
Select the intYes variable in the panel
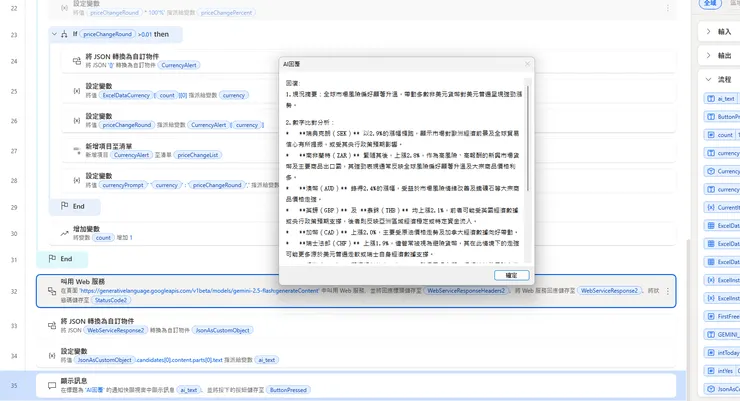[x=722, y=371]
